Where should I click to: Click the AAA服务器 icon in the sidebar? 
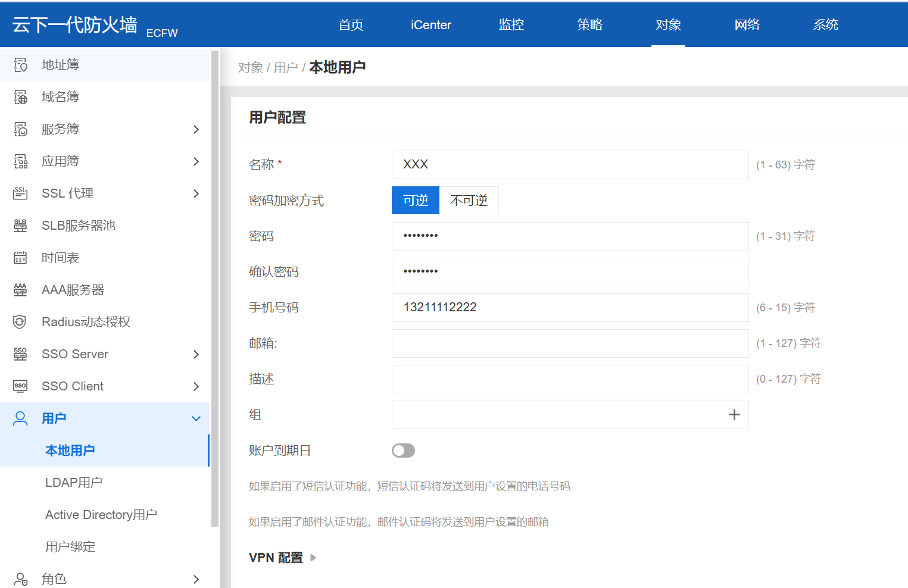click(20, 290)
